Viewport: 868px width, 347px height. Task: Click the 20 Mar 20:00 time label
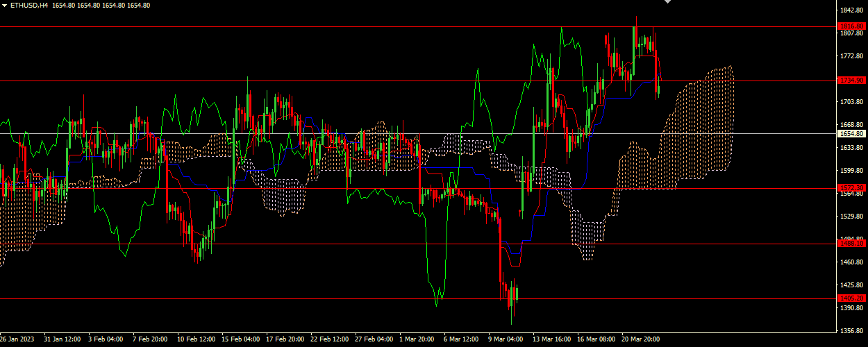641,340
